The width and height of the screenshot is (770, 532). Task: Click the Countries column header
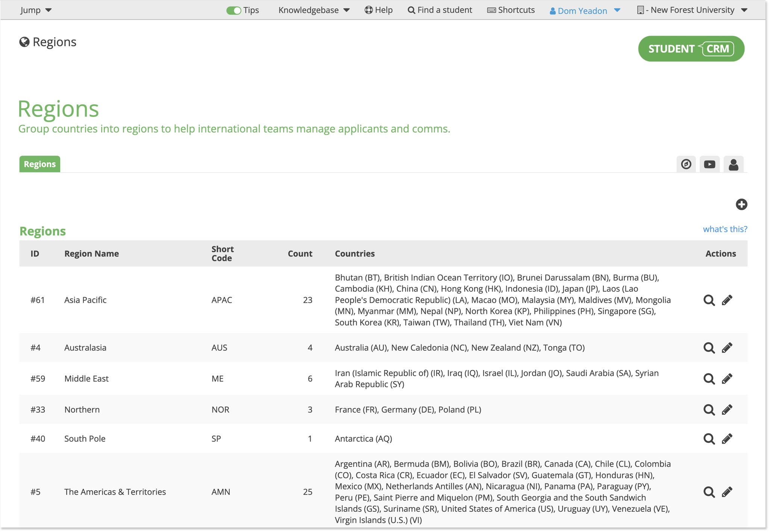(x=355, y=254)
